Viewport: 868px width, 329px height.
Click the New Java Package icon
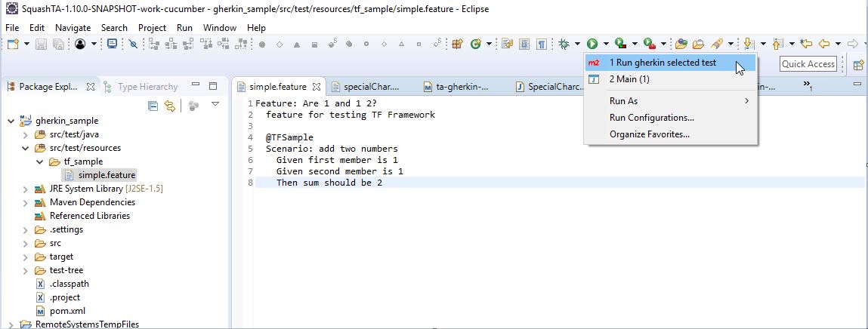tap(457, 44)
